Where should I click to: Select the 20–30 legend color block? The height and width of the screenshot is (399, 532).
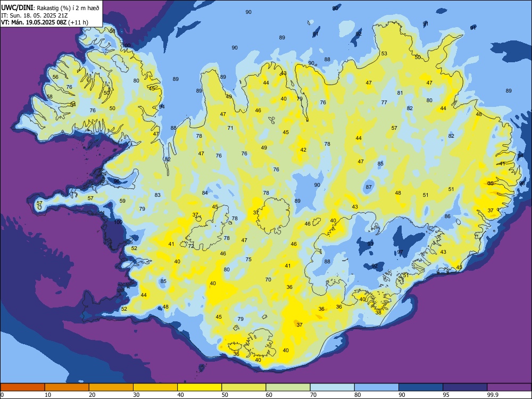[x=111, y=387]
